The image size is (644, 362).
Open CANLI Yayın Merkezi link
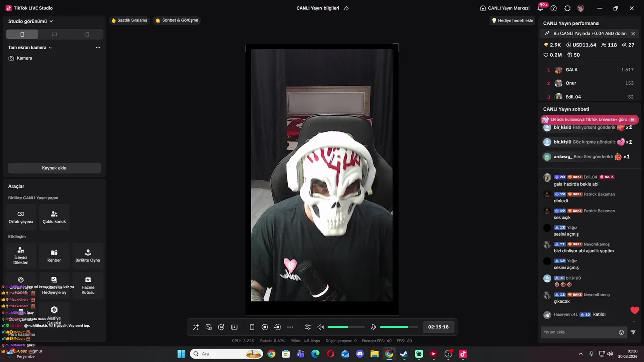pos(505,8)
